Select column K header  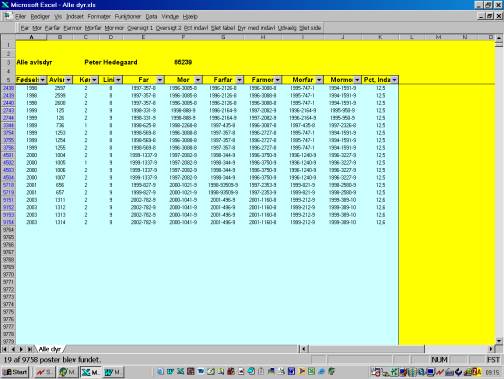click(380, 37)
